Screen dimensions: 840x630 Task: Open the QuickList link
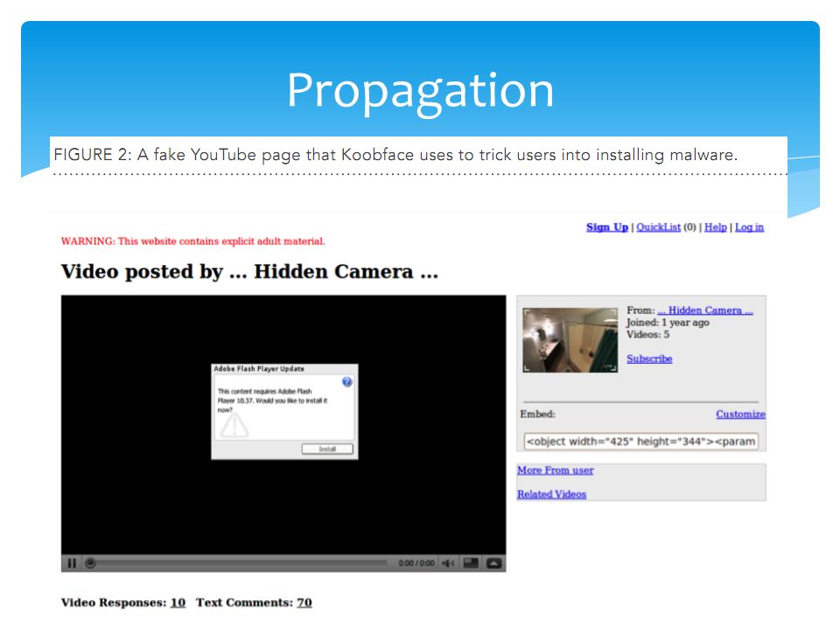click(658, 227)
